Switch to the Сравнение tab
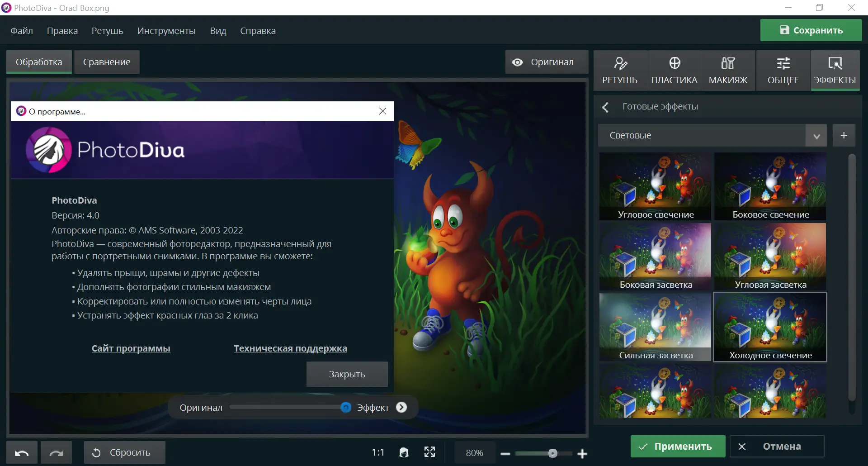The width and height of the screenshot is (868, 466). [x=107, y=62]
